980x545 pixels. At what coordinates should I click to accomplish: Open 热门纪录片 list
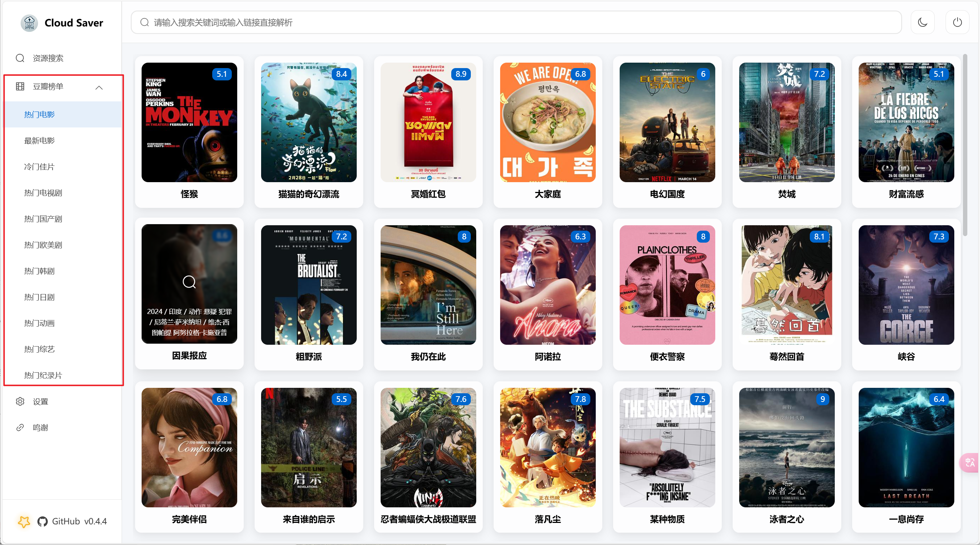(43, 376)
